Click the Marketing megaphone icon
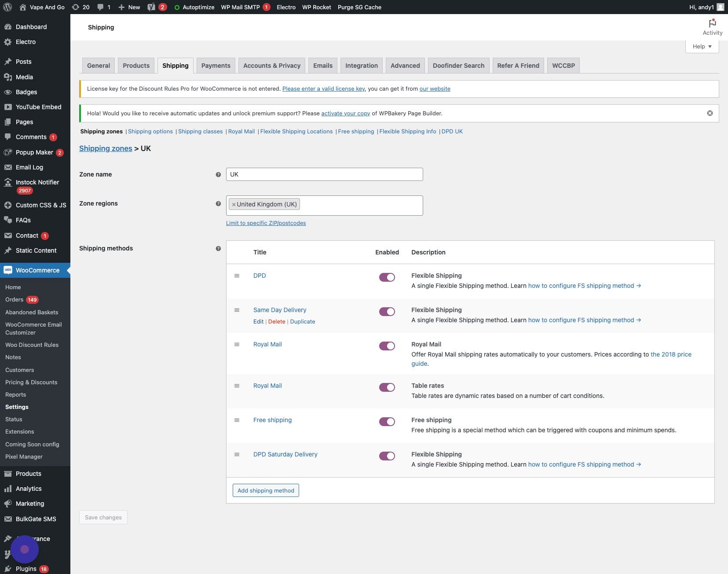Screen dimensions: 728x574 (8, 504)
